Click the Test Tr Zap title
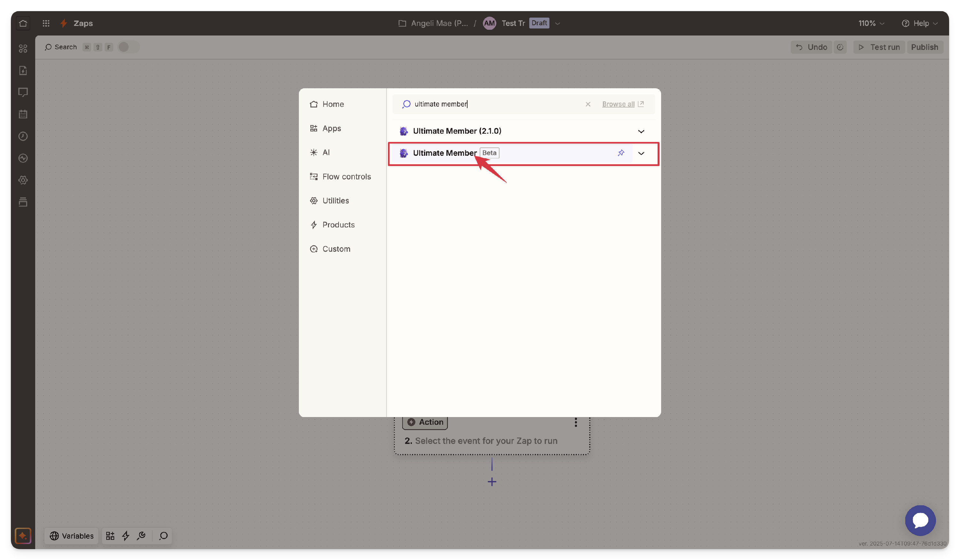The image size is (960, 560). pos(513,23)
